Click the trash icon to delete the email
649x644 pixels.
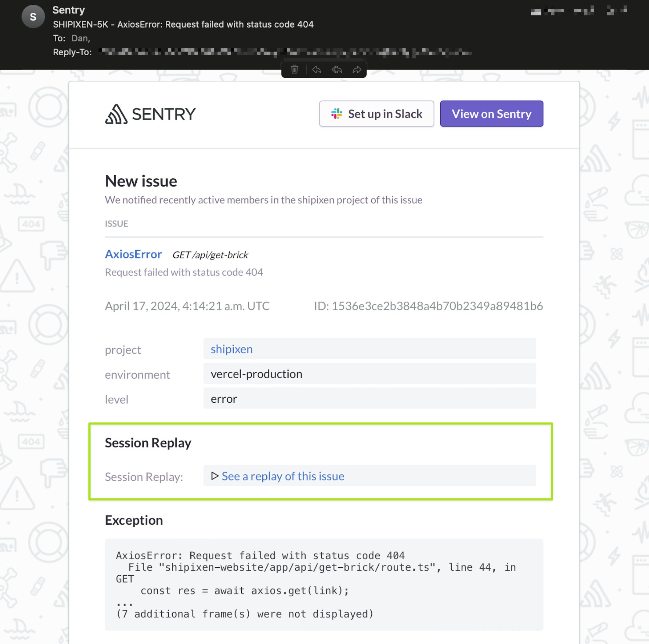pyautogui.click(x=294, y=69)
